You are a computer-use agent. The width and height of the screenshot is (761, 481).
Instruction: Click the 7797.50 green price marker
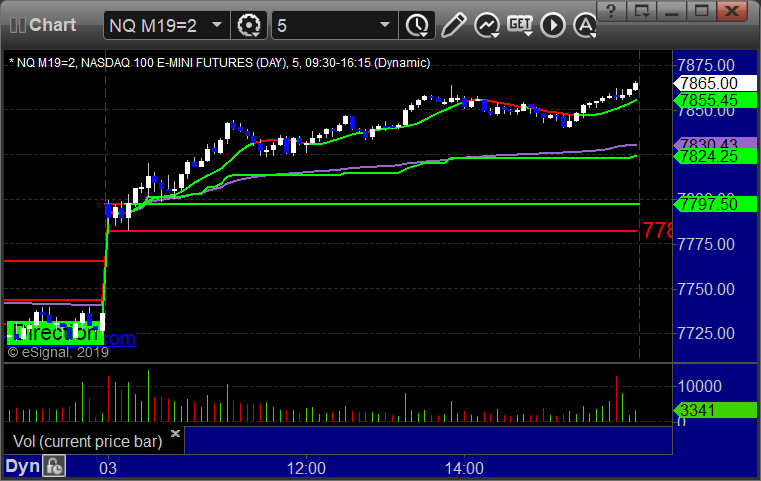714,204
